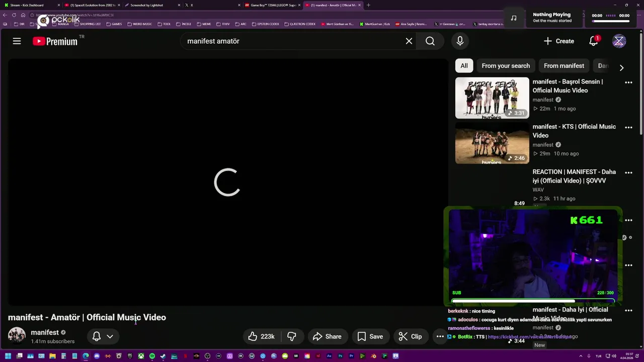The height and width of the screenshot is (362, 644).
Task: Open the MEME bookmarks folder
Action: coord(204,24)
